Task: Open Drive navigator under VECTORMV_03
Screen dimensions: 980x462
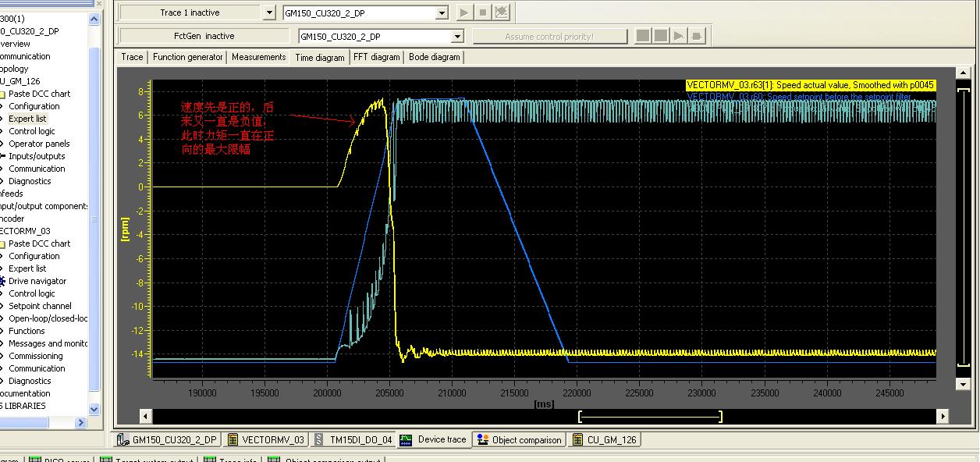Action: coord(37,281)
